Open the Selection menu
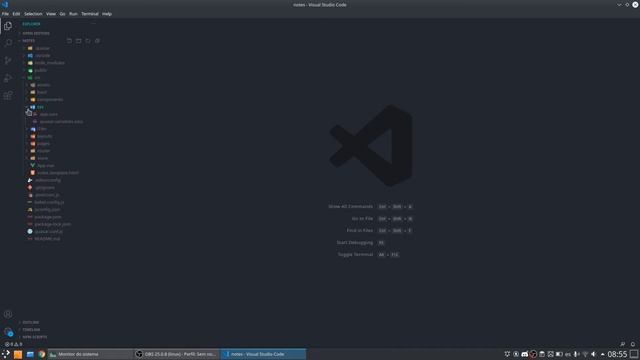The height and width of the screenshot is (360, 640). tap(33, 14)
